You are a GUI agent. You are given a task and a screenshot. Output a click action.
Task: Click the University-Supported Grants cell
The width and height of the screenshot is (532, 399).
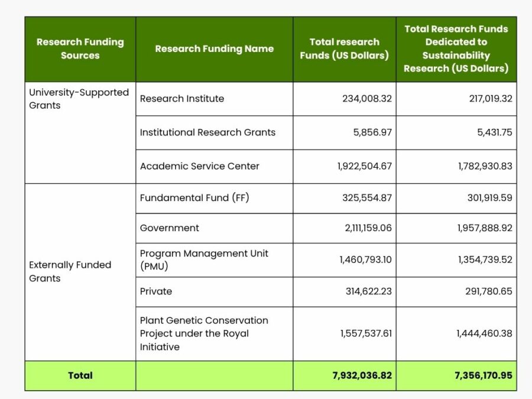click(79, 99)
